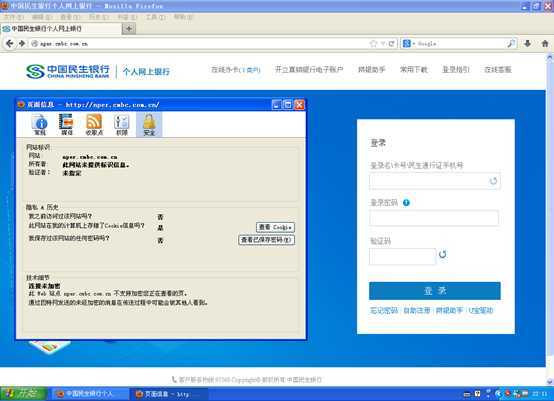Click the 查看已保存密码 button
The width and height of the screenshot is (554, 401).
pyautogui.click(x=267, y=240)
